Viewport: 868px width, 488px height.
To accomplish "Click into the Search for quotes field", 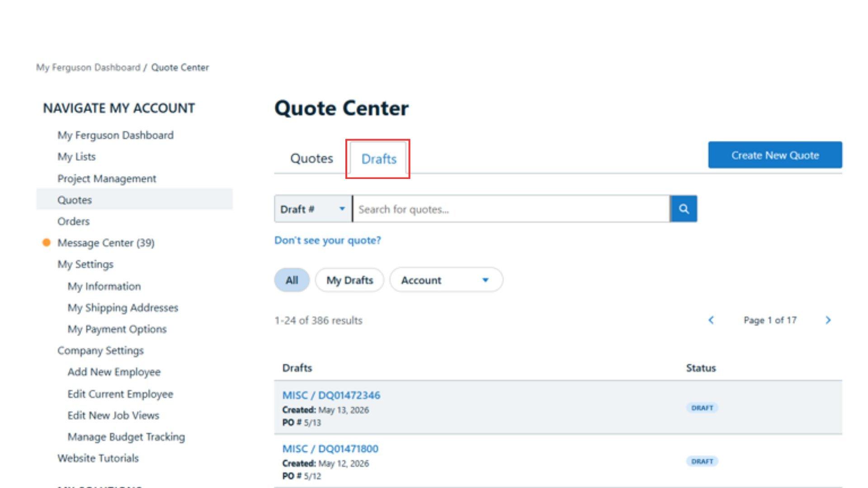I will click(x=511, y=209).
